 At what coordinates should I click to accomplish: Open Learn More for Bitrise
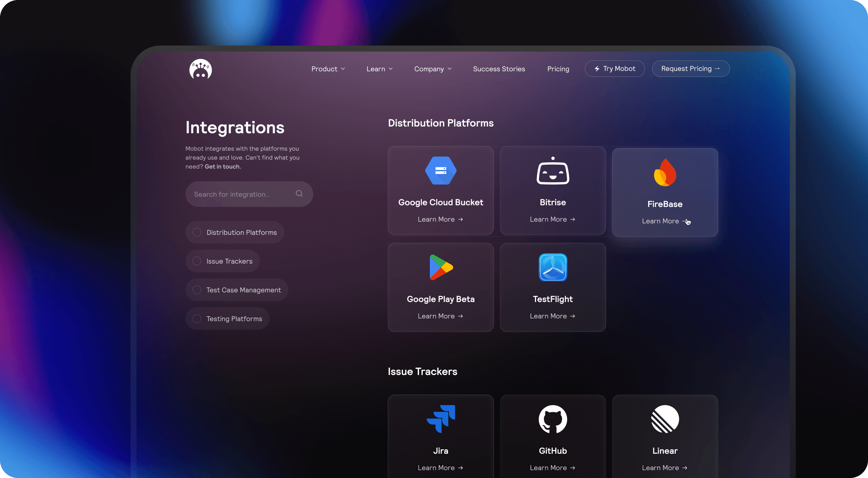[553, 219]
